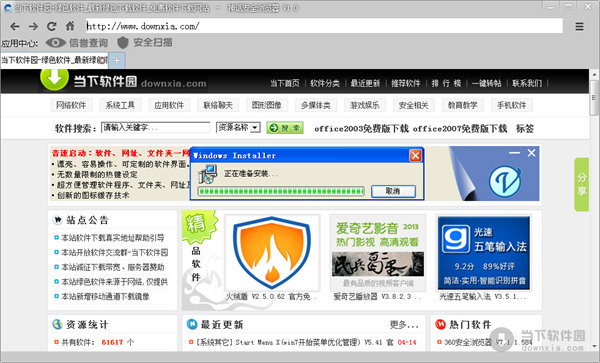
Task: Cancel the installation with 取消 button
Action: tap(393, 191)
